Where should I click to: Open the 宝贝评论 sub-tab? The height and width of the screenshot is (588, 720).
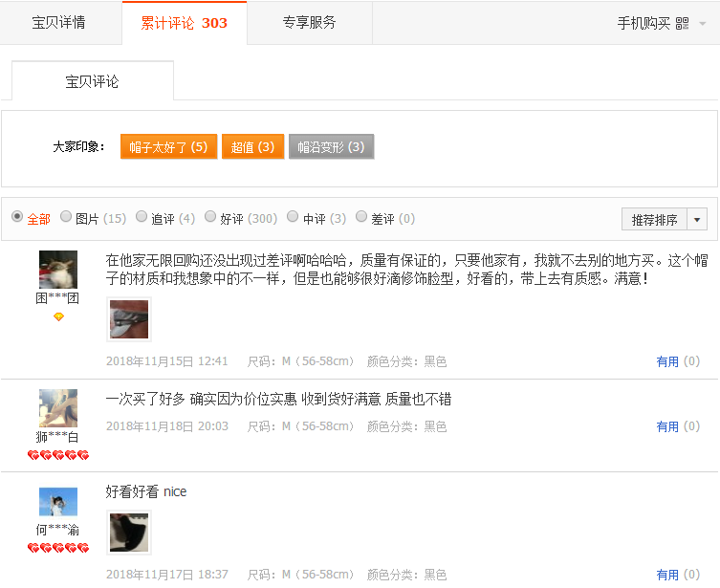pos(93,81)
